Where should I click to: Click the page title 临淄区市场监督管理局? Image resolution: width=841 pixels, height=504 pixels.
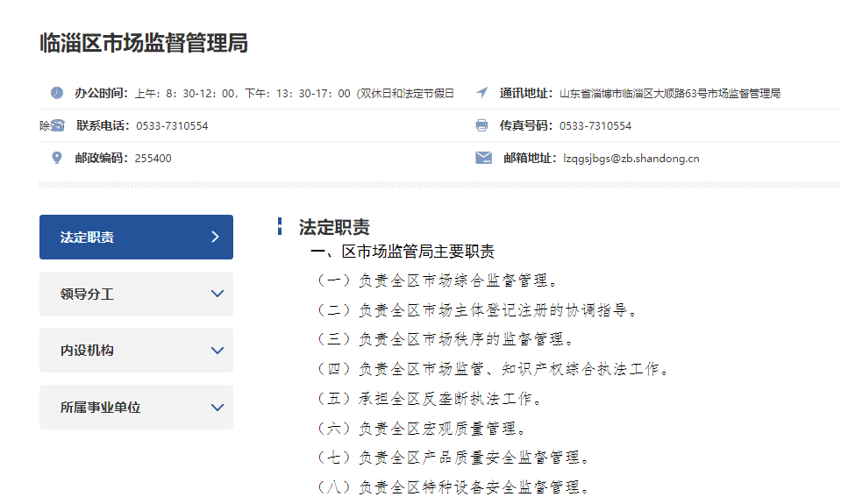pos(144,43)
